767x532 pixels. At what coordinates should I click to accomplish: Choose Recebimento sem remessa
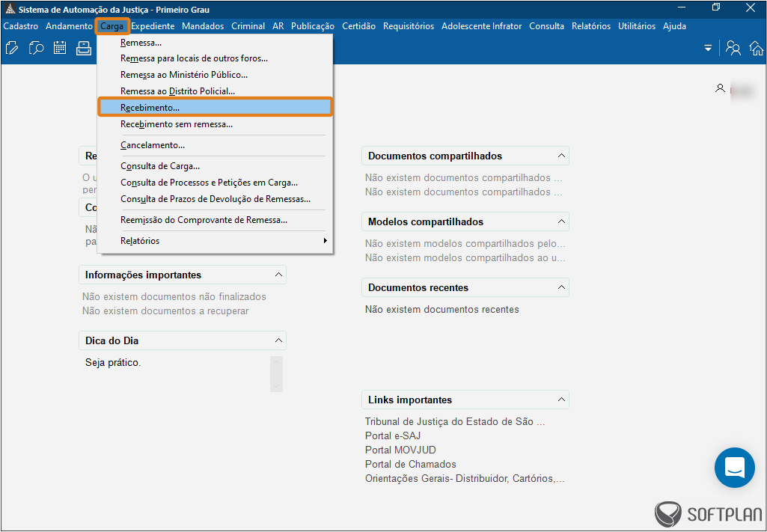(x=216, y=125)
